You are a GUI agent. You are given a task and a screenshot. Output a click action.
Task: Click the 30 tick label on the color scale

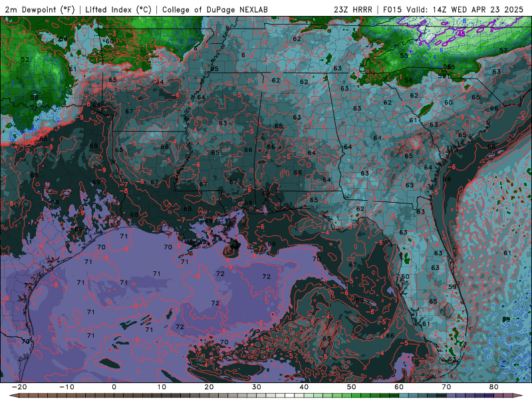click(x=257, y=387)
